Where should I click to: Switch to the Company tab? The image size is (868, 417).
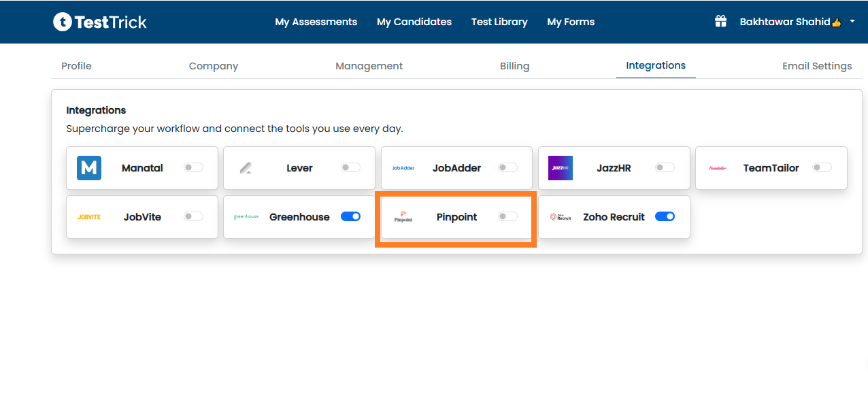[x=214, y=66]
